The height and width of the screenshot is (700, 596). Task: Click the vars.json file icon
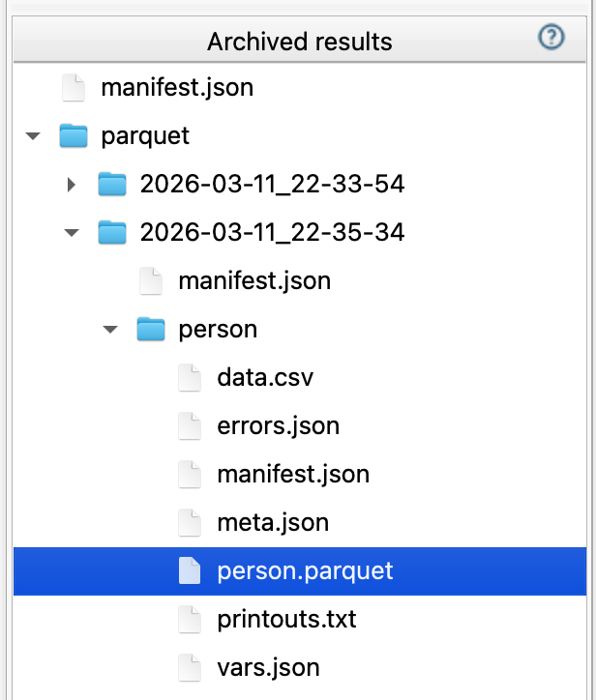pos(190,667)
